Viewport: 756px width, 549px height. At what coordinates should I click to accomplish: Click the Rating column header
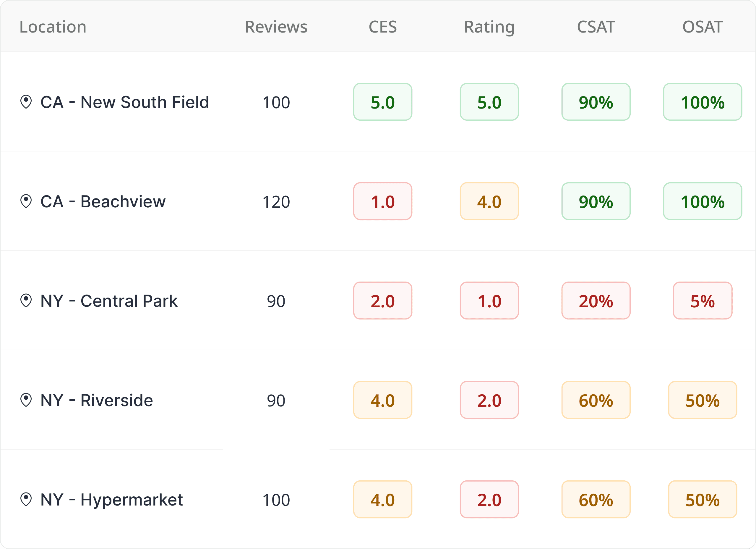tap(489, 27)
